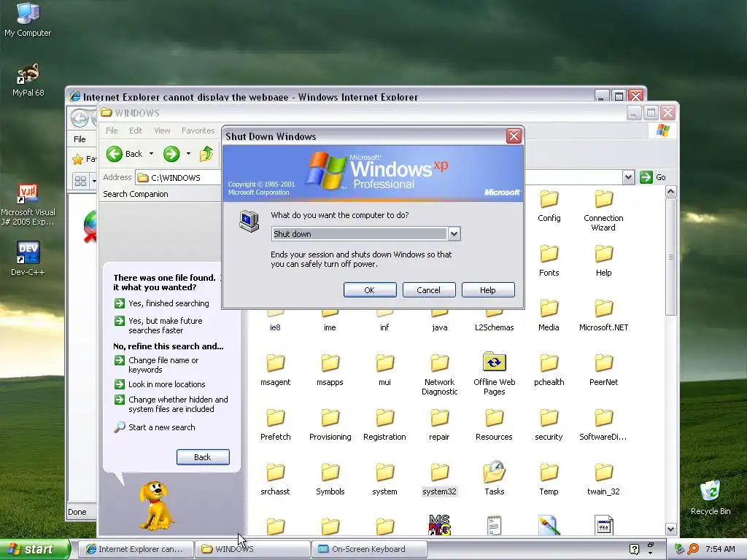Click the Go button next to address bar

[x=653, y=177]
